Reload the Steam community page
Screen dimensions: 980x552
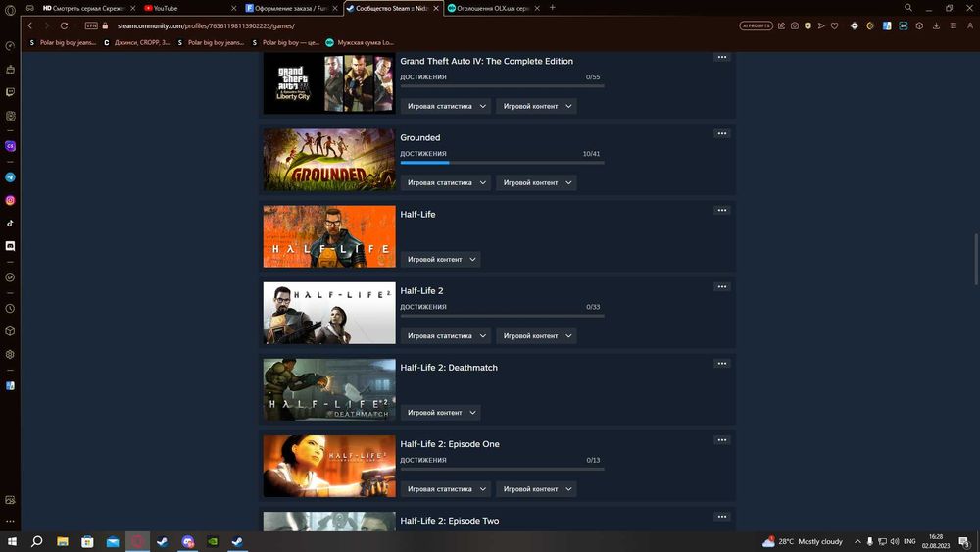tap(64, 25)
